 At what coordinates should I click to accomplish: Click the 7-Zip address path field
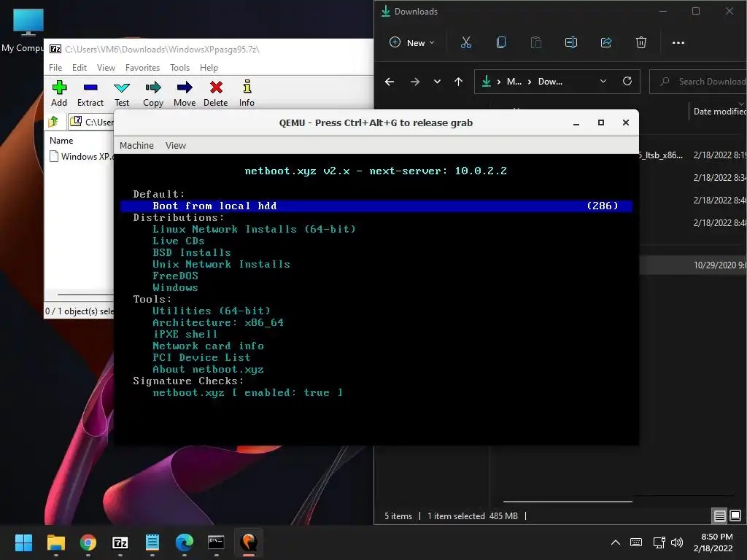91,122
